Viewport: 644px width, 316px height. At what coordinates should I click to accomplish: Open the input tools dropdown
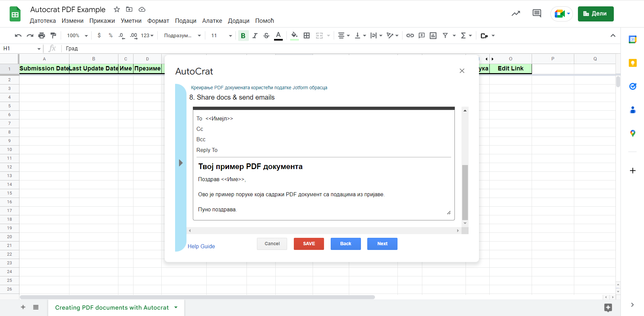coord(487,36)
